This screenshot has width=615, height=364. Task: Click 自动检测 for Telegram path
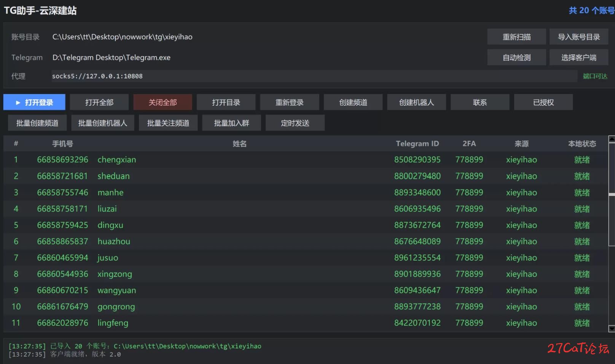click(516, 57)
